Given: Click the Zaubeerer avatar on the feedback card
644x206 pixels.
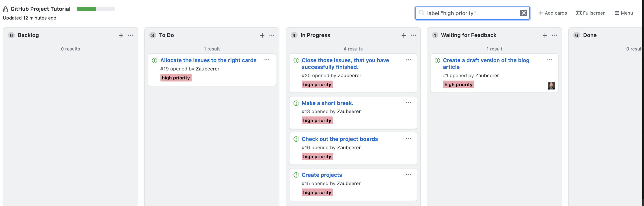Looking at the screenshot, I should tap(551, 85).
